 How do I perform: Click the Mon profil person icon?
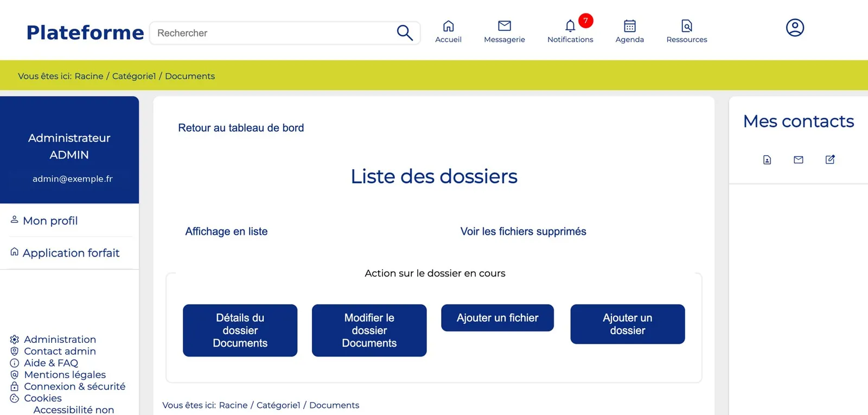tap(15, 219)
